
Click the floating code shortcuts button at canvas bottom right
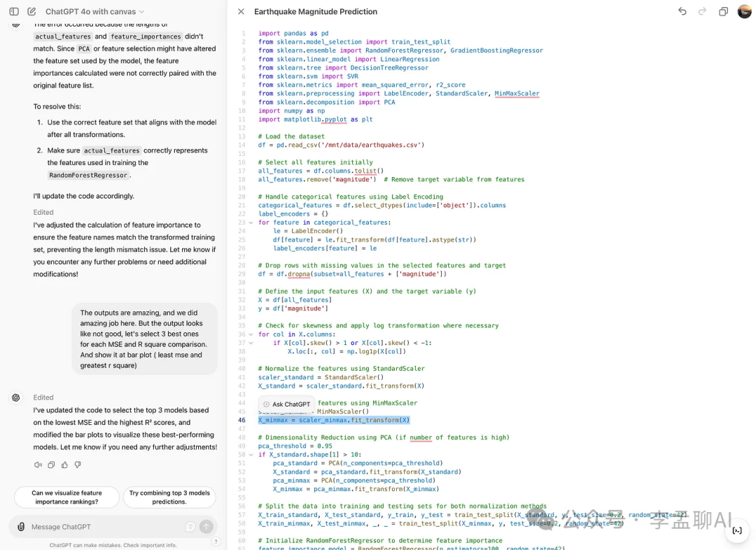click(x=737, y=530)
